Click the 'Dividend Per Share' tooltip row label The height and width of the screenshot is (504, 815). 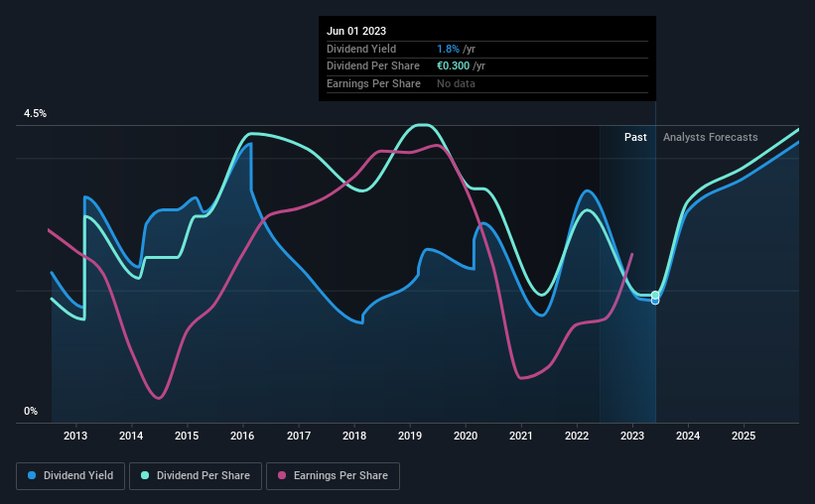[x=372, y=66]
